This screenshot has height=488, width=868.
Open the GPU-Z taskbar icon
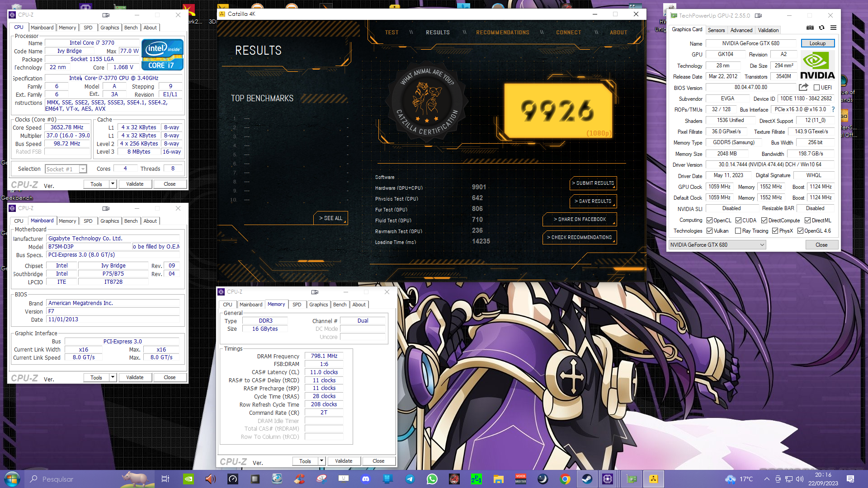coord(631,479)
